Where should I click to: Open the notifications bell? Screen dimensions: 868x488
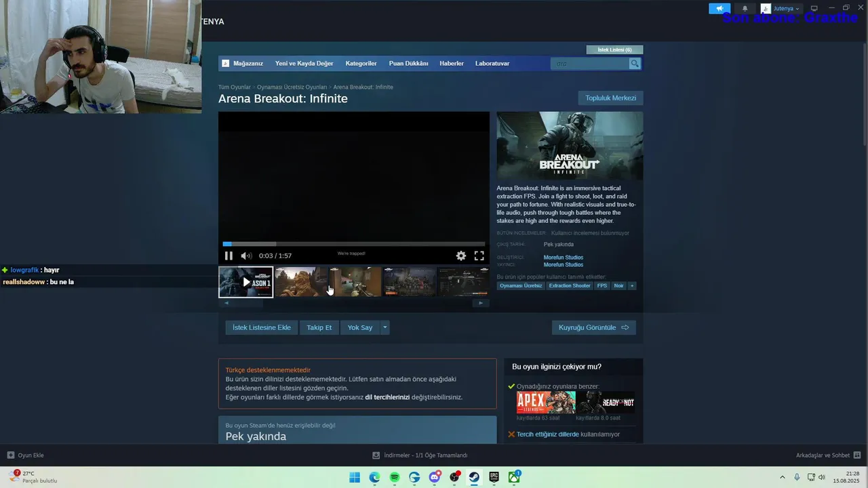[x=745, y=9]
